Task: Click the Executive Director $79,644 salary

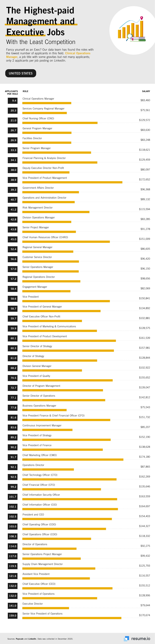Action: point(145,605)
